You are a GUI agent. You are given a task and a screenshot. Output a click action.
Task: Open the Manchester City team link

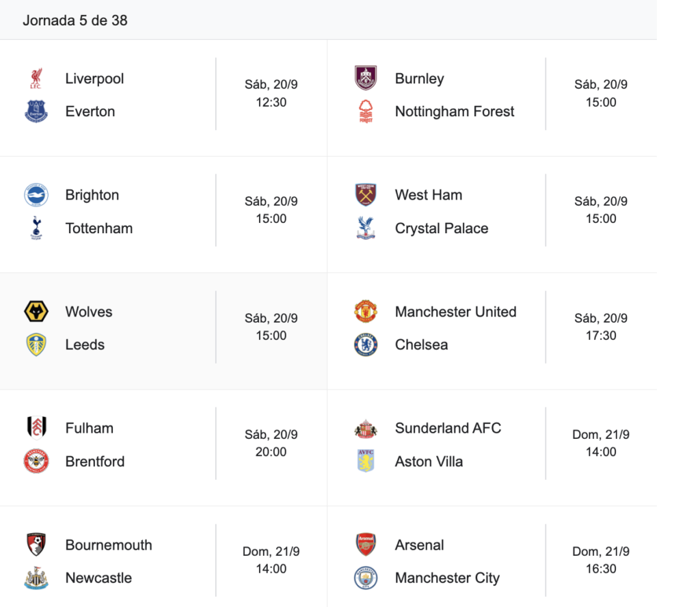pyautogui.click(x=447, y=578)
